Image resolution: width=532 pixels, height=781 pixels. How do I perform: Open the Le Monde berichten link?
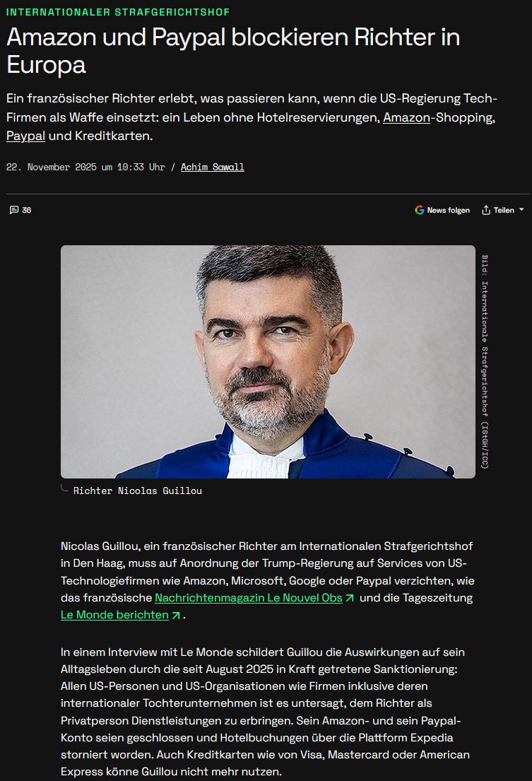114,615
